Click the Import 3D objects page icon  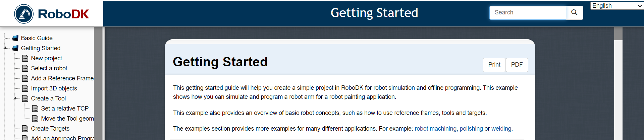(25, 88)
